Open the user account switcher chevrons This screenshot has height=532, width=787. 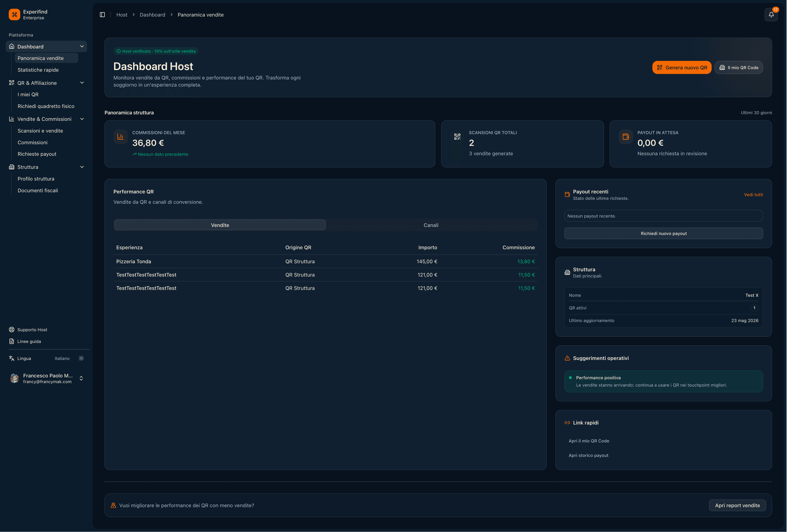point(81,378)
